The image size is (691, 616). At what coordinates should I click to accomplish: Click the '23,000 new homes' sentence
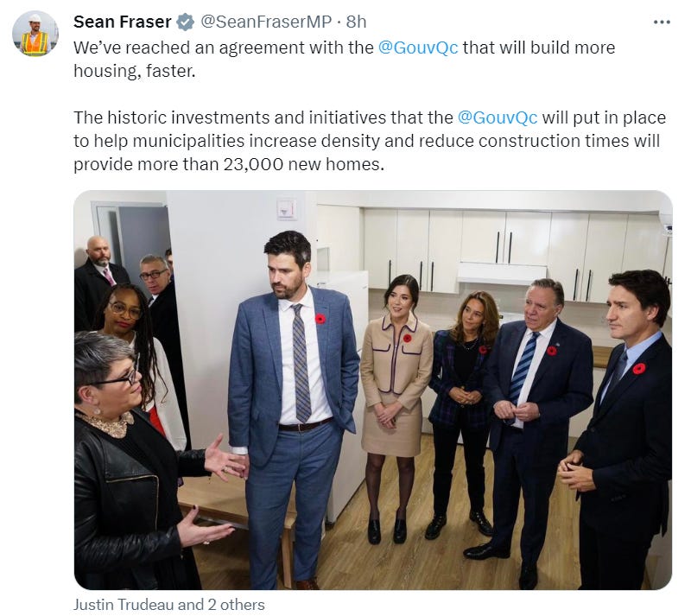(x=229, y=164)
